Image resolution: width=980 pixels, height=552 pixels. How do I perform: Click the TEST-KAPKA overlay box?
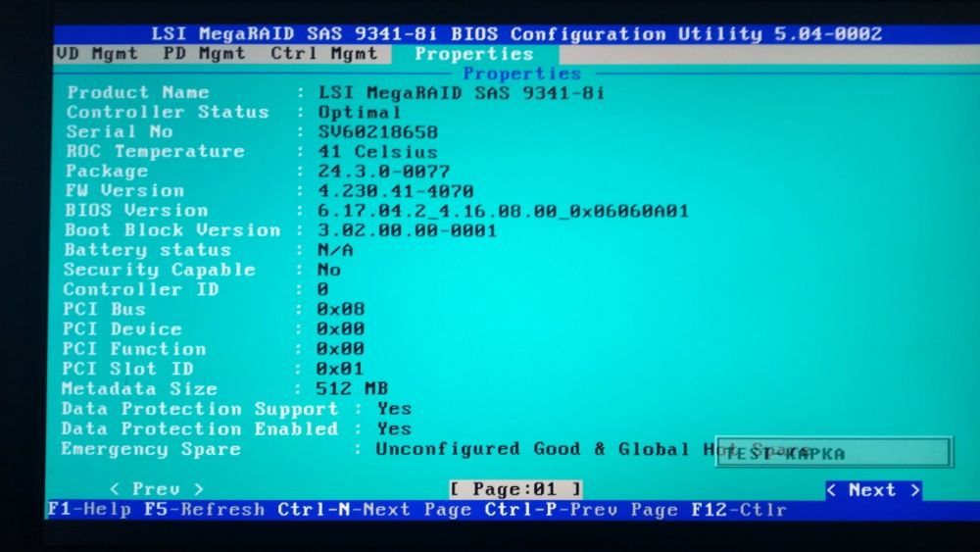click(x=834, y=453)
